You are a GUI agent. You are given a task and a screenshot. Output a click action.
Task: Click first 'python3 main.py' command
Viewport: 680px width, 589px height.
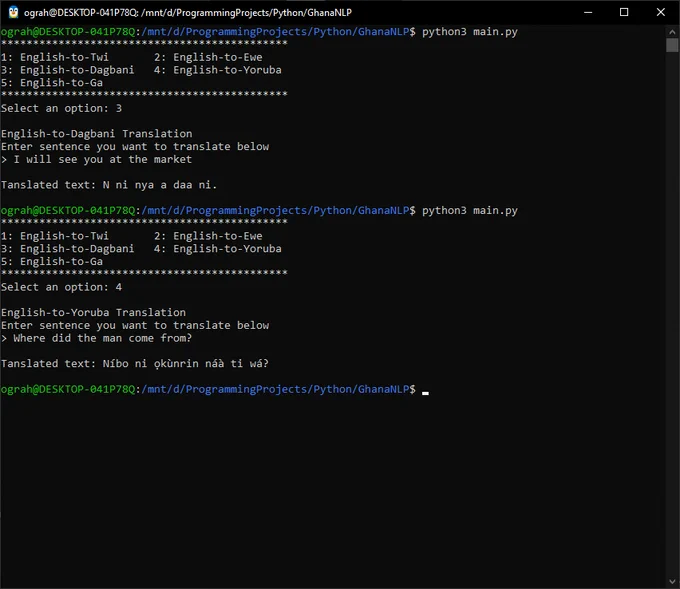pyautogui.click(x=470, y=32)
